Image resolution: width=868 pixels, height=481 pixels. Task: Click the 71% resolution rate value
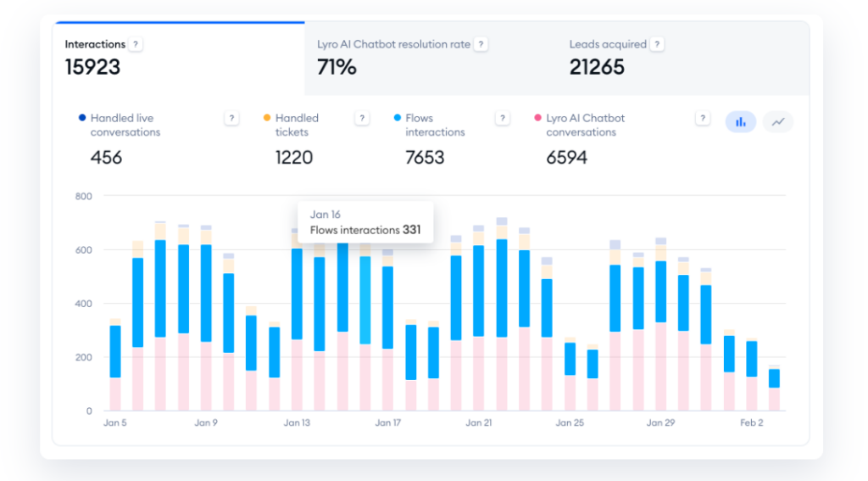pyautogui.click(x=337, y=68)
